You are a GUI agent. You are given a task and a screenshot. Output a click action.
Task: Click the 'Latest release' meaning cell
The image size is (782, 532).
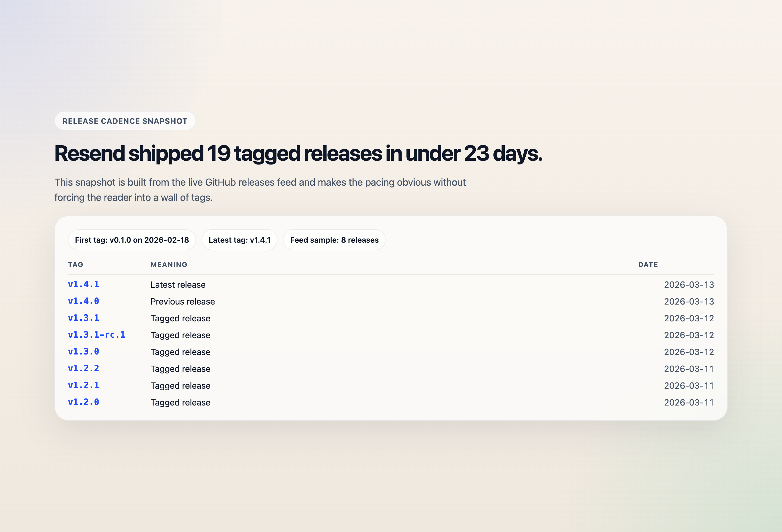[178, 284]
